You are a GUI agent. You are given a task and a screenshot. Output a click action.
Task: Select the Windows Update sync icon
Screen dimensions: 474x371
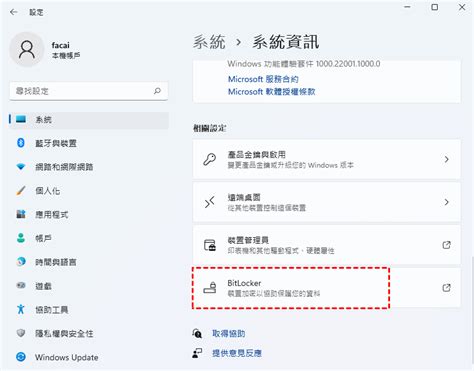(21, 357)
